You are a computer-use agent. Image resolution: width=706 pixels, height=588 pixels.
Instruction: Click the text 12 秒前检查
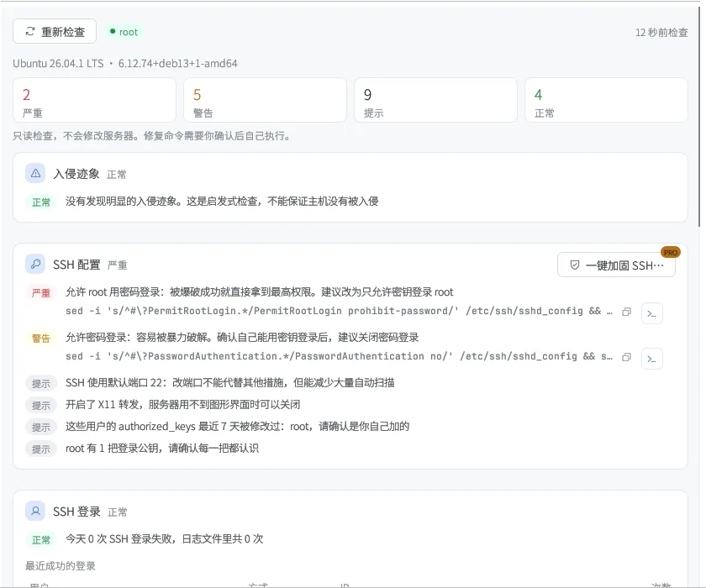pyautogui.click(x=661, y=33)
